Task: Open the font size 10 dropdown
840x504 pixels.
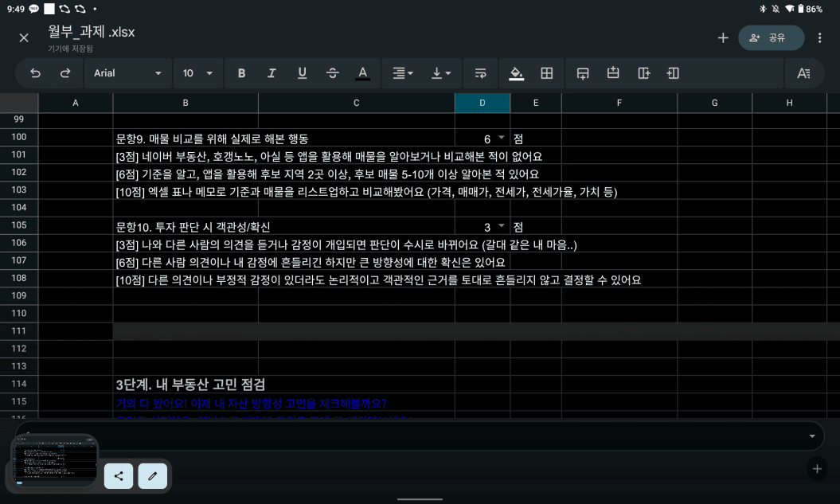Action: (x=197, y=73)
